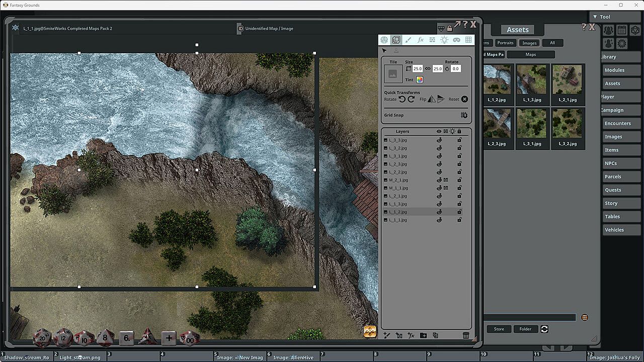
Task: Delete layer with the trash icon
Action: coord(466,335)
